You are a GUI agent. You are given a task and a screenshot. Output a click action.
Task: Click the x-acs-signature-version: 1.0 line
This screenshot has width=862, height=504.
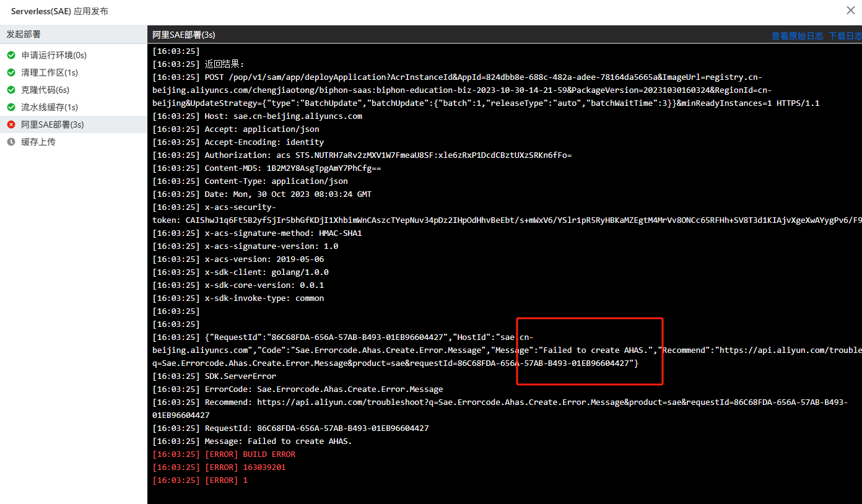point(245,246)
